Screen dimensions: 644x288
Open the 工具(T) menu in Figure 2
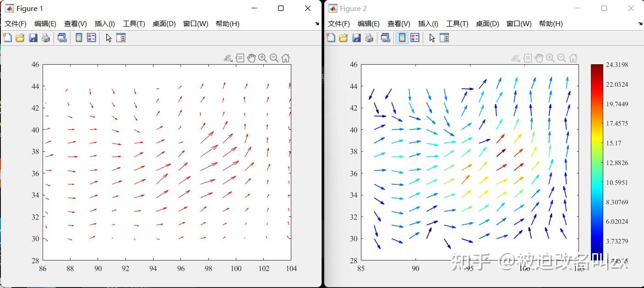click(457, 23)
